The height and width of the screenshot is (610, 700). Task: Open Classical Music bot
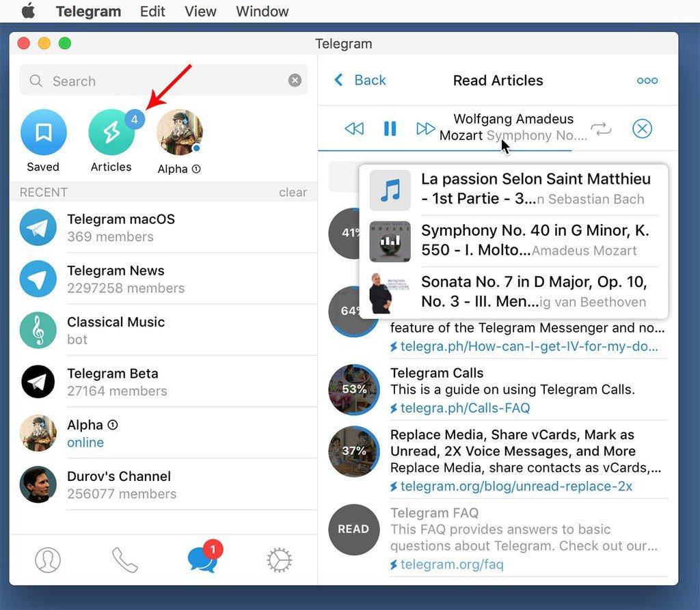[x=163, y=330]
